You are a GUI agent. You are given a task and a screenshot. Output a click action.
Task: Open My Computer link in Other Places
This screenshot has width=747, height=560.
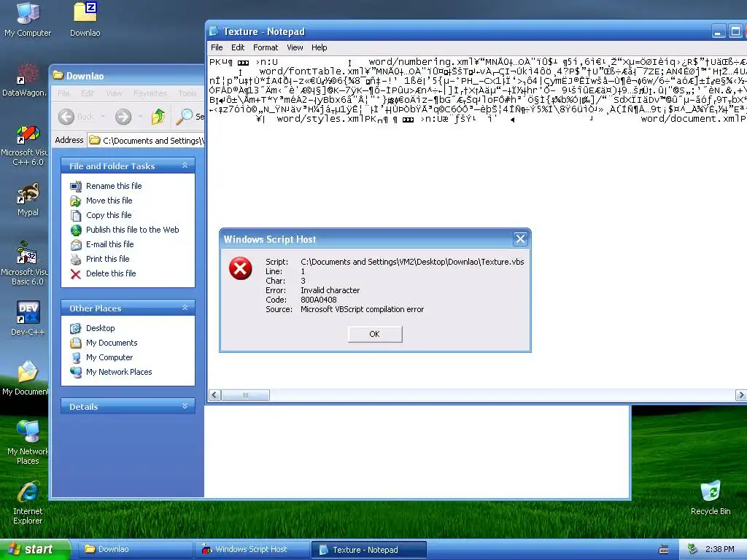(x=109, y=357)
